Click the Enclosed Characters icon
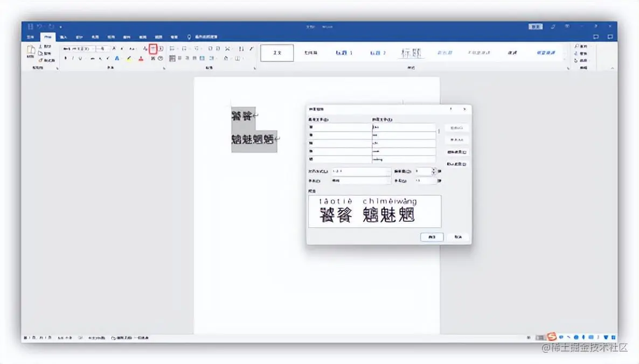639x364 pixels. (161, 58)
